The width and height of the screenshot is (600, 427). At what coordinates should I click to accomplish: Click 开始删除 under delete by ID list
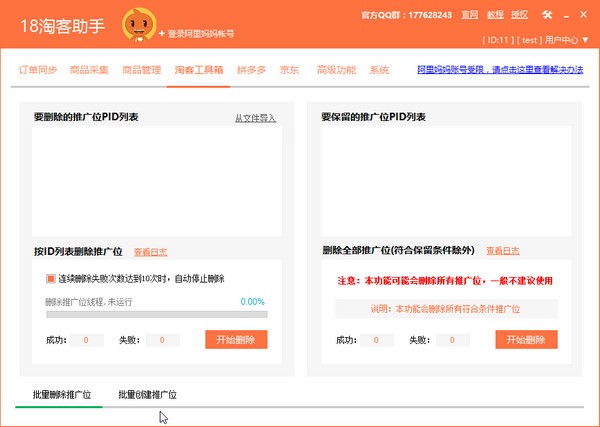pos(236,339)
